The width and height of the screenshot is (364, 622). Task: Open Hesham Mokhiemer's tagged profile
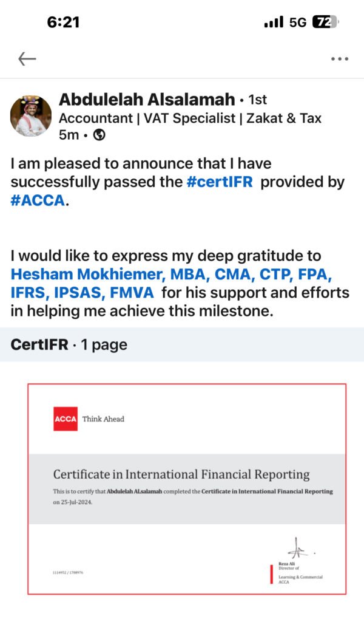(171, 274)
